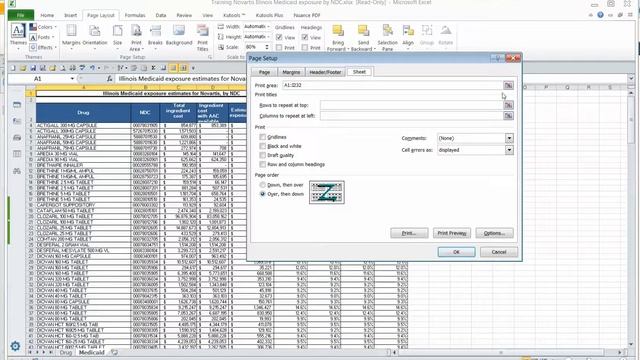
Task: Enable the Black and white checkbox
Action: click(262, 146)
